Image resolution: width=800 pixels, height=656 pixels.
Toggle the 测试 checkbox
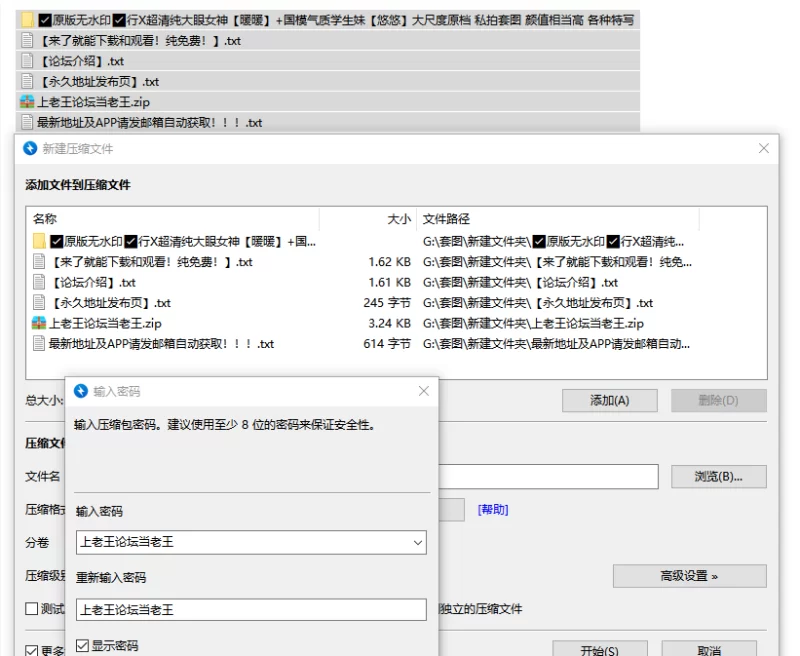(32, 609)
